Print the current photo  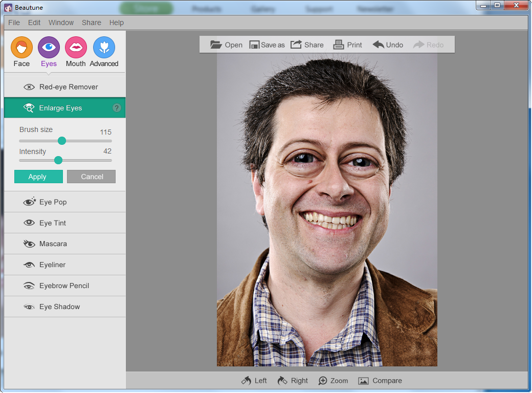pyautogui.click(x=338, y=45)
